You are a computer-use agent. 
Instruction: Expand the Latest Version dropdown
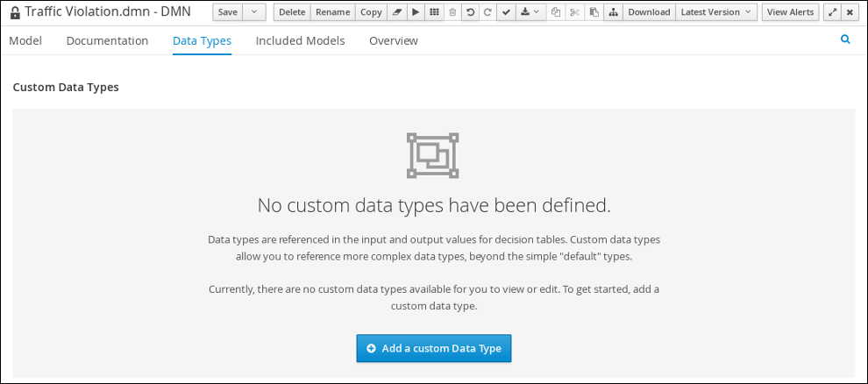[x=716, y=12]
